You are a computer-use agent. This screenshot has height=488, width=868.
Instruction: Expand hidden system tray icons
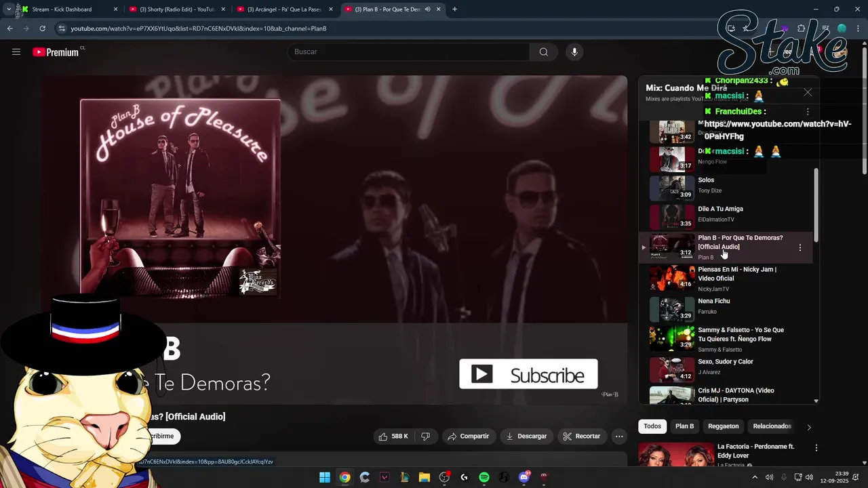click(x=754, y=477)
